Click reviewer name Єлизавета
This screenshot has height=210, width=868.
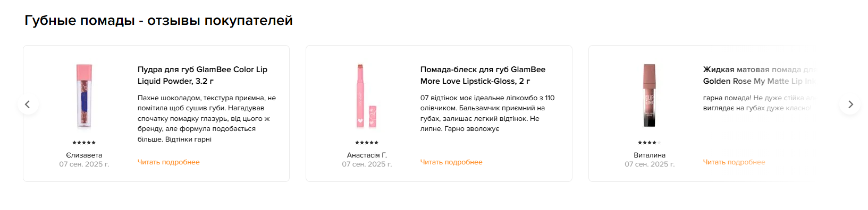point(84,155)
